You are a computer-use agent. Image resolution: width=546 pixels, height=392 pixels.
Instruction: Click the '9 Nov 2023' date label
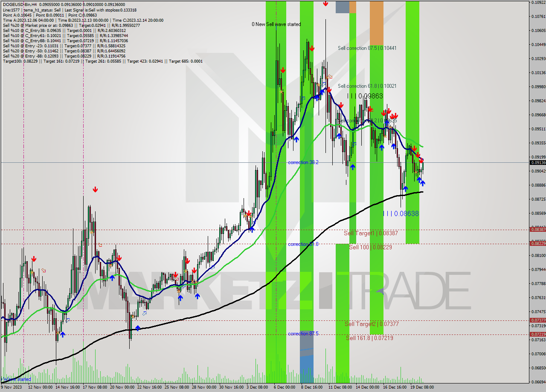pyautogui.click(x=12, y=387)
